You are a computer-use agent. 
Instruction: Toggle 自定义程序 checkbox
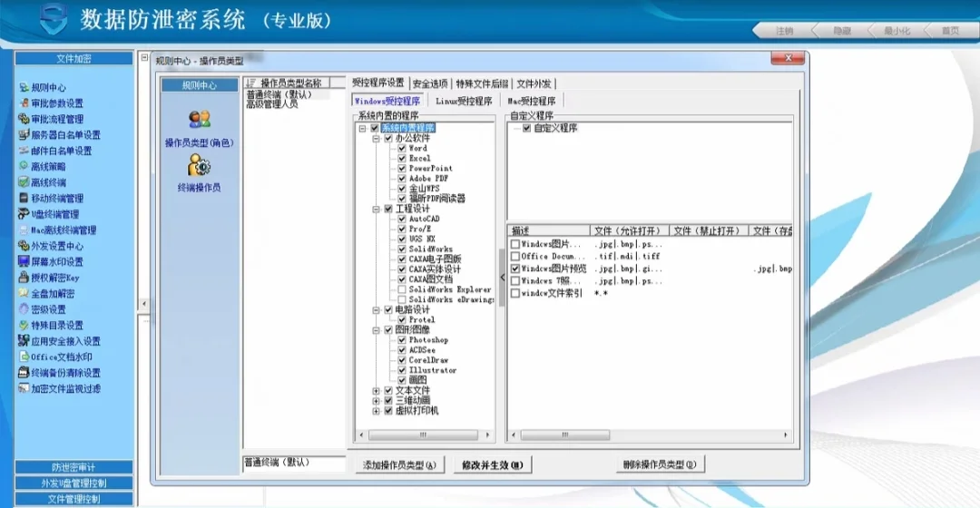(x=527, y=128)
